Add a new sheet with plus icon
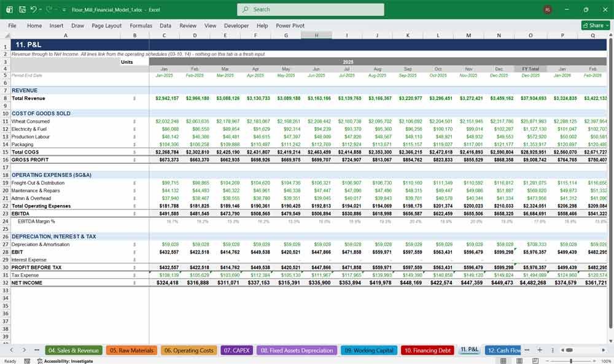 point(540,350)
